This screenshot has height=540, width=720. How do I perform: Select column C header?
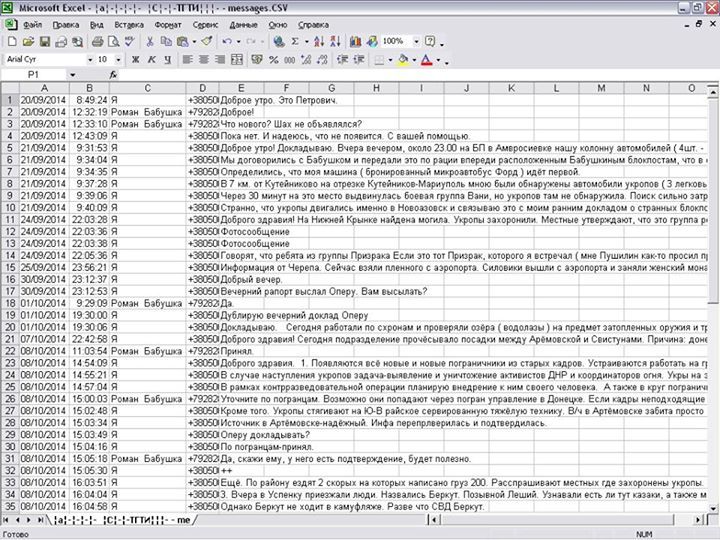click(148, 88)
